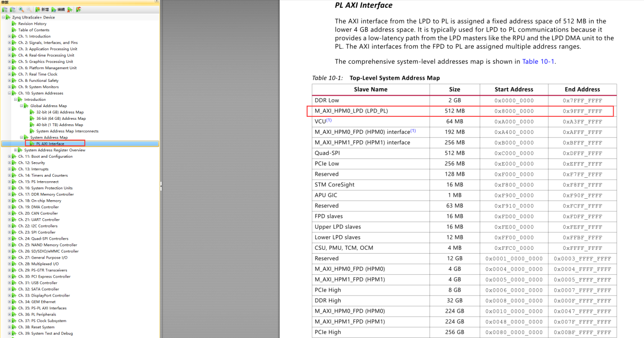Image resolution: width=644 pixels, height=338 pixels.
Task: Click the Quad-SPI row name cell
Action: click(371, 153)
